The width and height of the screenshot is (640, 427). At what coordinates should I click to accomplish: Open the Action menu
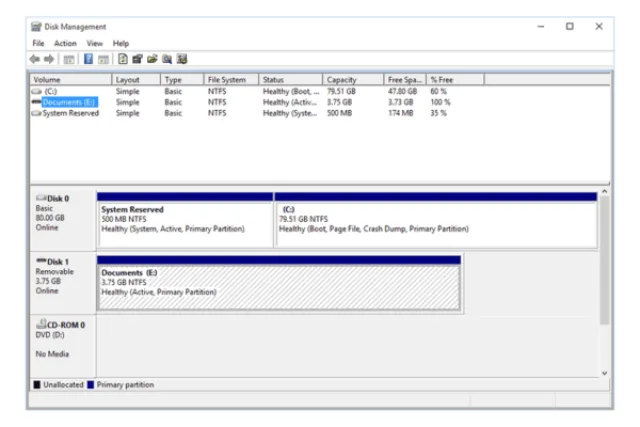tap(65, 43)
